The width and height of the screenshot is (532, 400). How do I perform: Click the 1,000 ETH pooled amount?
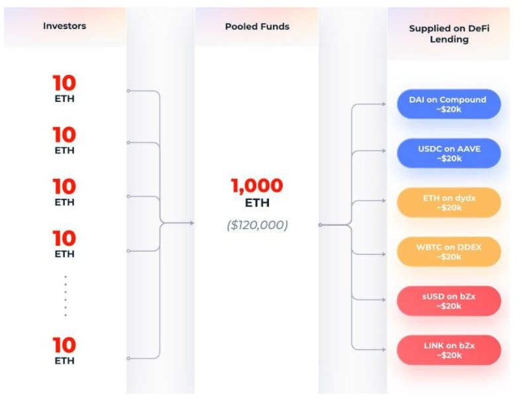pyautogui.click(x=257, y=193)
